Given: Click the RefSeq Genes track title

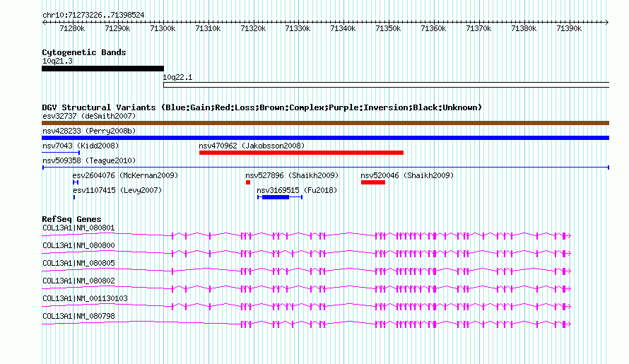Looking at the screenshot, I should (71, 220).
